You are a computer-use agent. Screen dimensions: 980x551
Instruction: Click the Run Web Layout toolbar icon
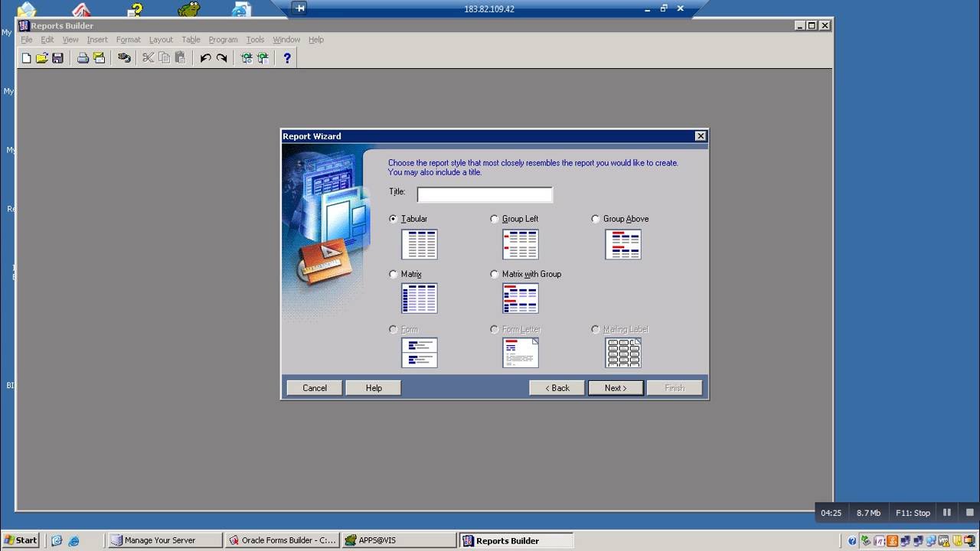[x=263, y=58]
